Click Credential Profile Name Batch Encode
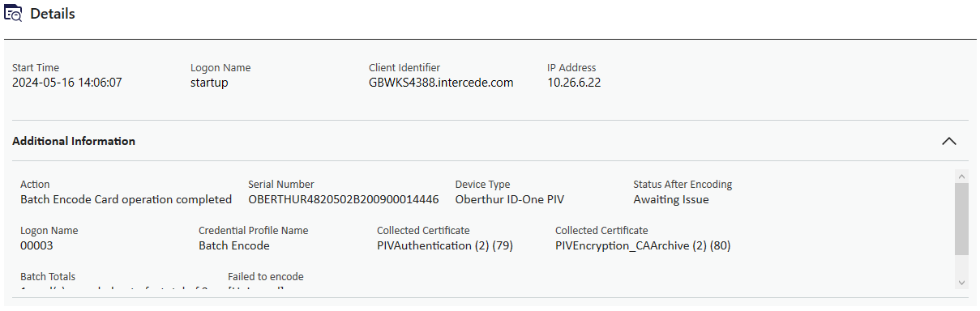This screenshot has width=980, height=311. click(234, 245)
